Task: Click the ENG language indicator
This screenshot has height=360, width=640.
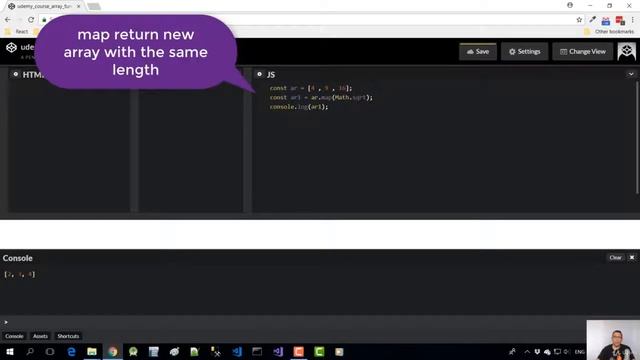Action: (x=580, y=352)
